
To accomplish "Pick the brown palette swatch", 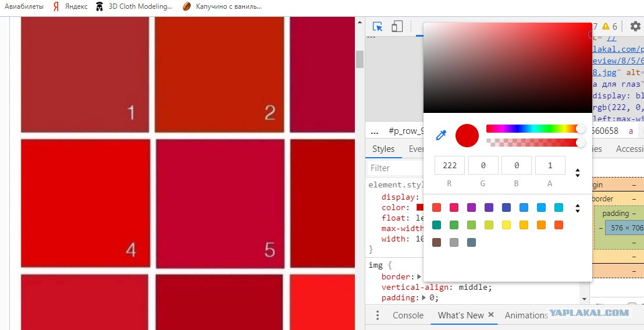I will [x=436, y=243].
